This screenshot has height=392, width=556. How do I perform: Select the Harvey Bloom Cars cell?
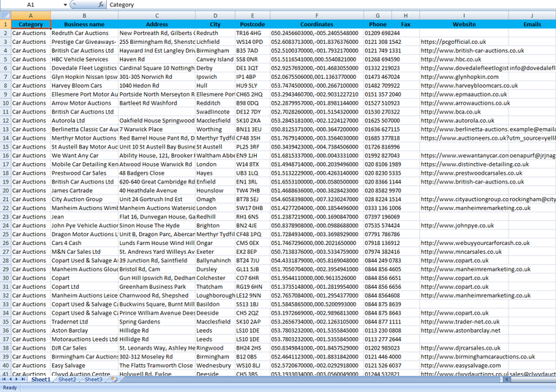(x=84, y=86)
